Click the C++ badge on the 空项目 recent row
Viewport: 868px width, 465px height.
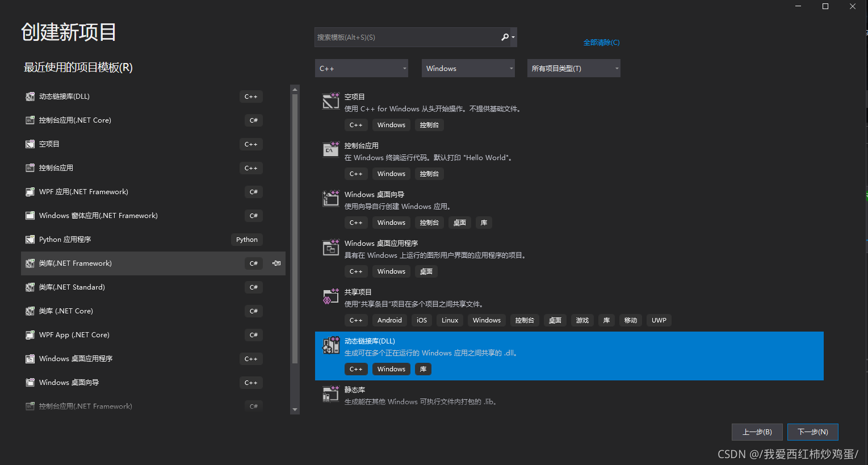tap(251, 144)
